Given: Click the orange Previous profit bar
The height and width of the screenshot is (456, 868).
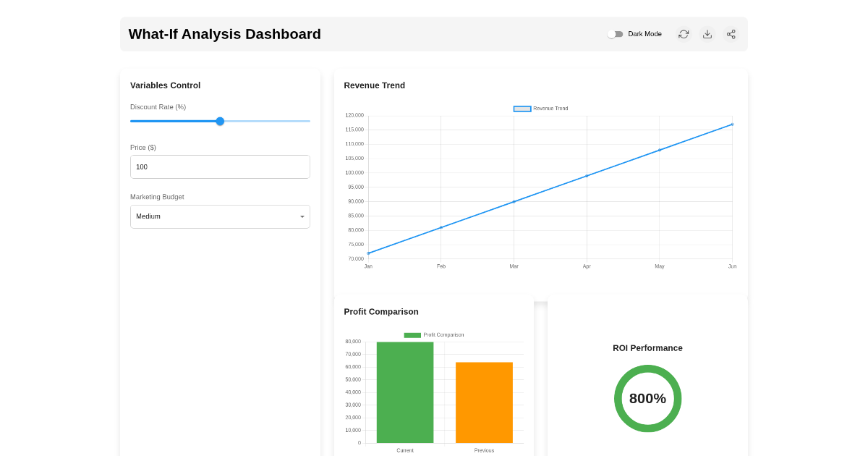Looking at the screenshot, I should tap(483, 402).
